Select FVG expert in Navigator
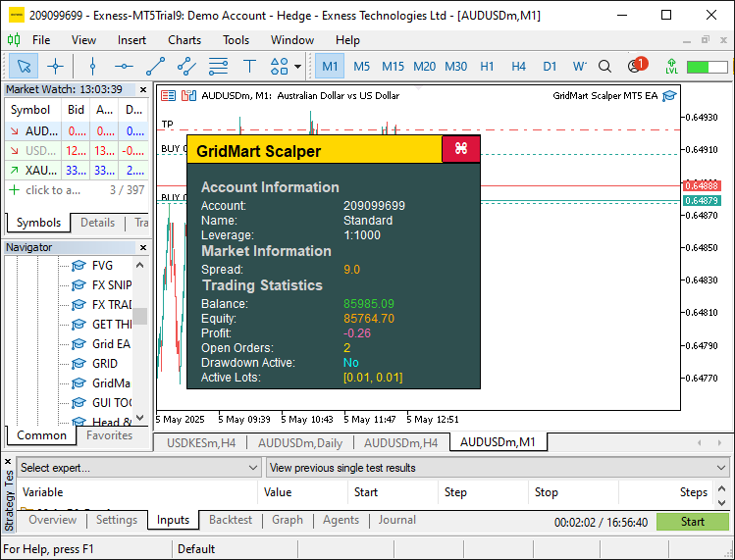735x560 pixels. pyautogui.click(x=102, y=266)
